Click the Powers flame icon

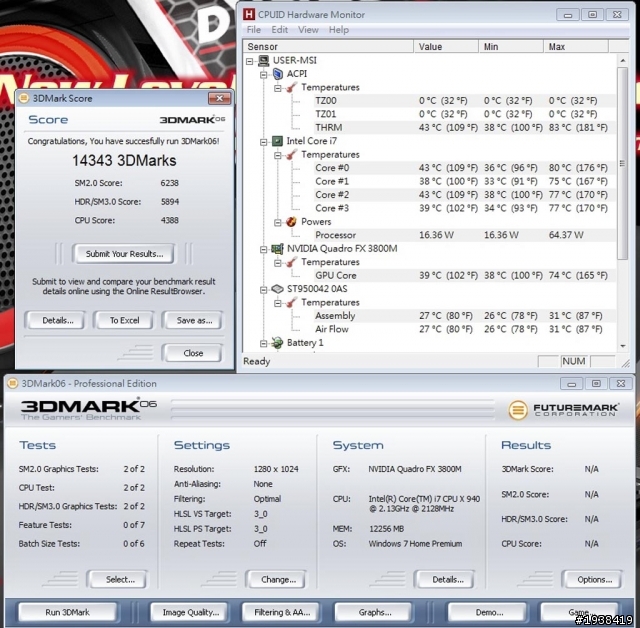click(x=291, y=222)
